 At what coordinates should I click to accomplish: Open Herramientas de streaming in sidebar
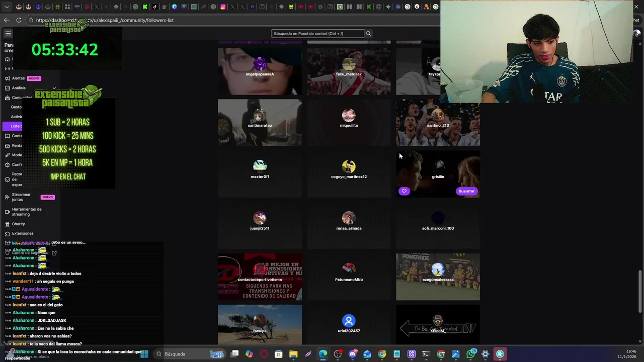(27, 212)
